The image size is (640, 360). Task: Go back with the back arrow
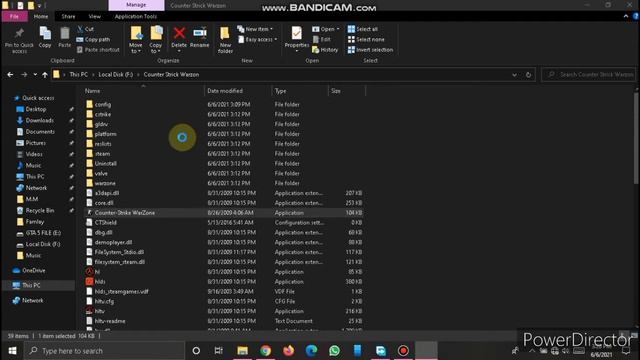pos(10,75)
